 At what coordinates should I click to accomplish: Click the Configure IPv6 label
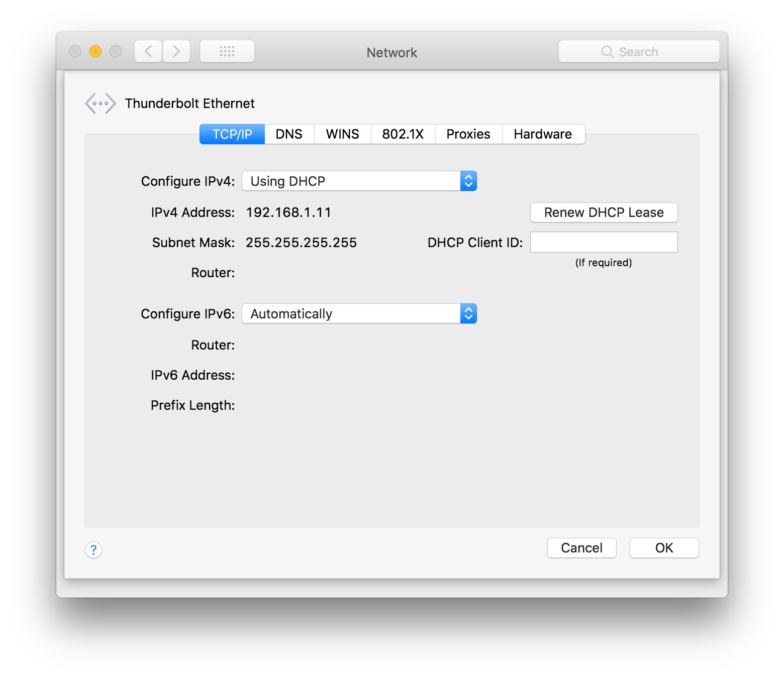(x=188, y=314)
